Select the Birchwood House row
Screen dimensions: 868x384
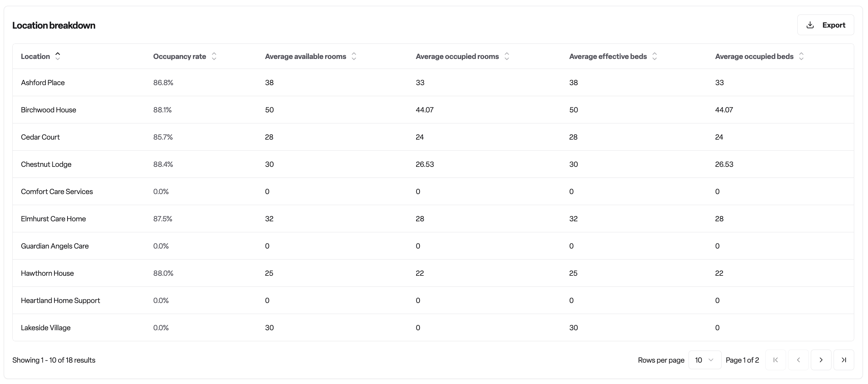[x=433, y=110]
